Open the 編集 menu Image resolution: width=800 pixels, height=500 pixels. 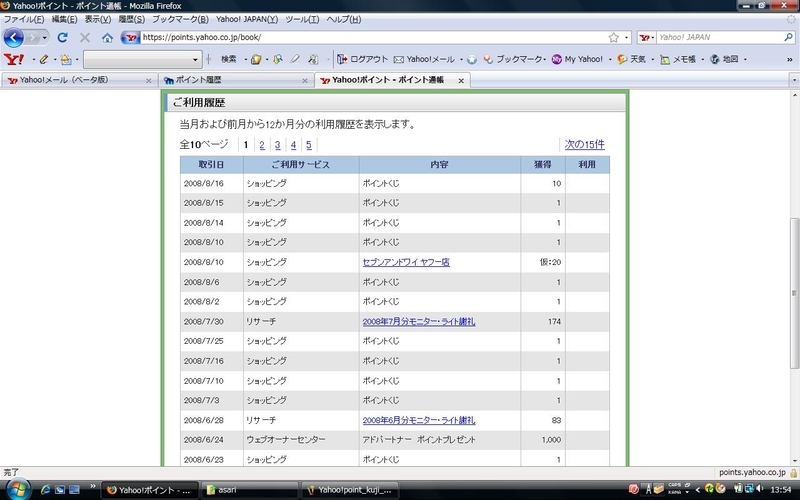click(x=64, y=19)
